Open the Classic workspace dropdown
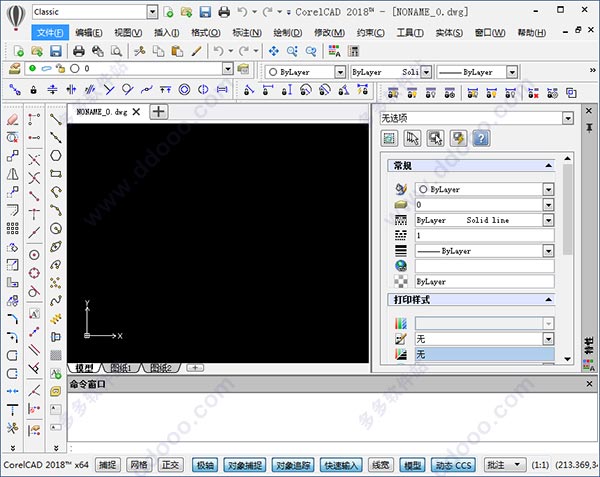Viewport: 600px width, 477px height. [152, 12]
